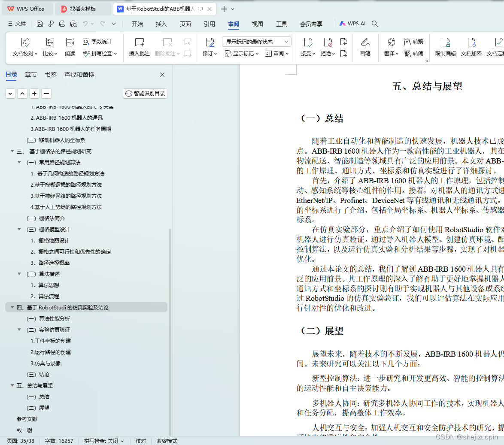Click the 修订 track changes button
The height and width of the screenshot is (445, 504).
click(209, 47)
